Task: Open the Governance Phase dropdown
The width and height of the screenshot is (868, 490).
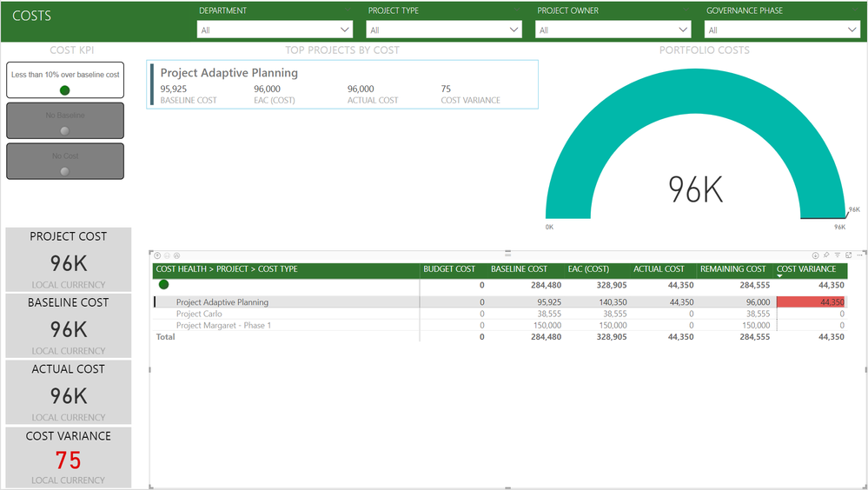Action: 782,30
